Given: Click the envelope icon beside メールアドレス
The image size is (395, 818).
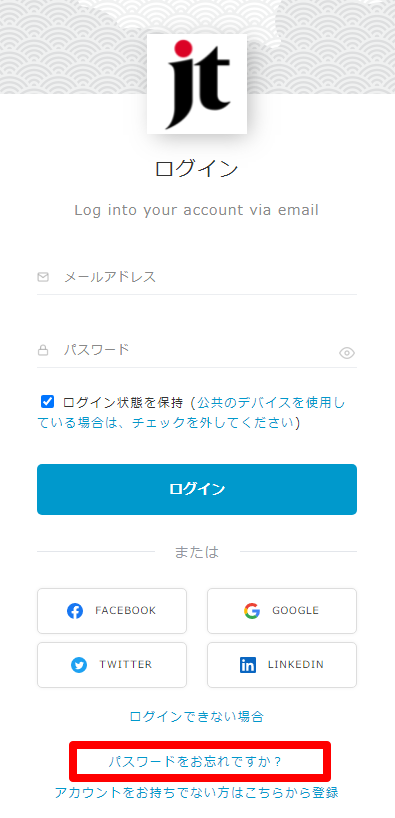Looking at the screenshot, I should point(43,277).
